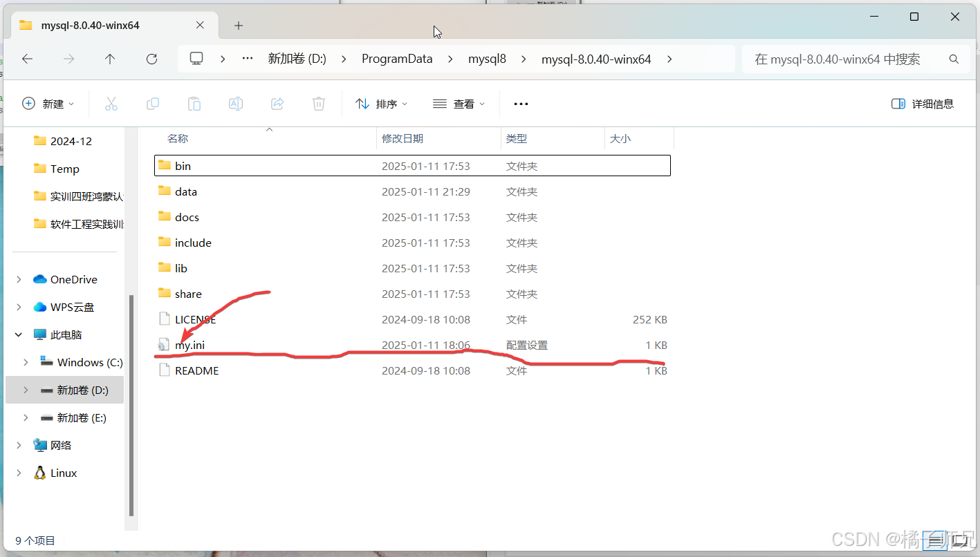Click the my.ini file icon
980x557 pixels.
pyautogui.click(x=164, y=345)
